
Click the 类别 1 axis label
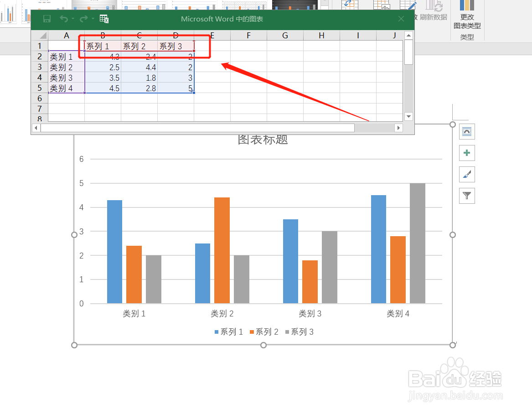click(134, 314)
